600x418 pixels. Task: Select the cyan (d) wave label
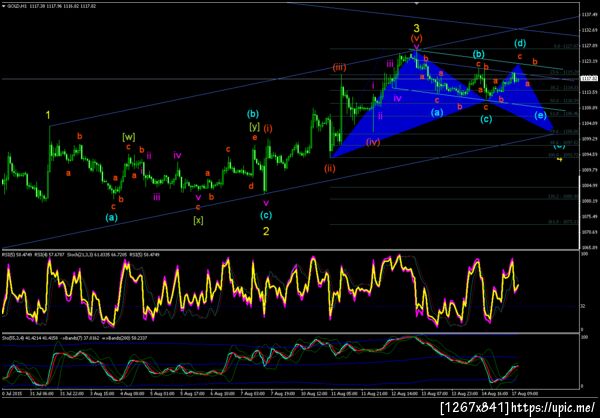(519, 43)
